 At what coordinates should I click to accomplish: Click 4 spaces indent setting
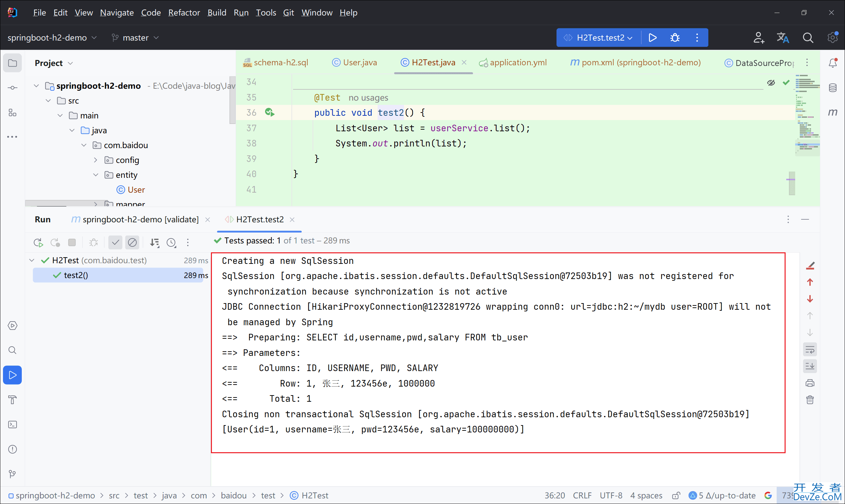(x=646, y=495)
